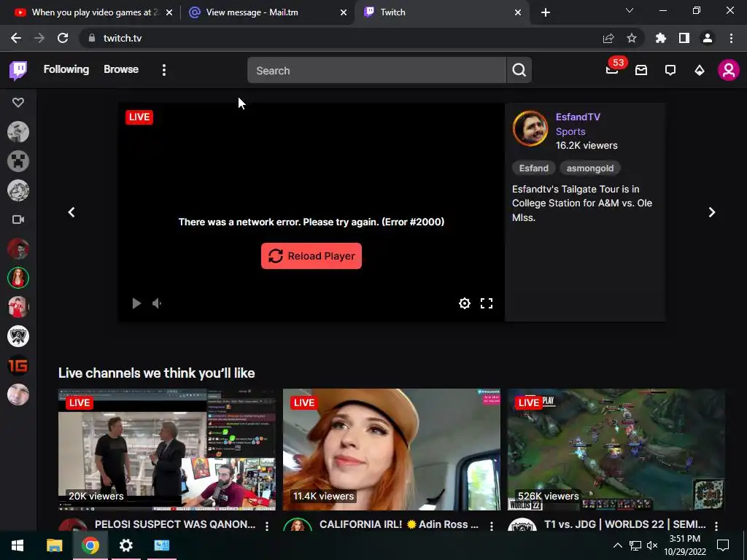Open the Windows action center notifications

click(723, 545)
